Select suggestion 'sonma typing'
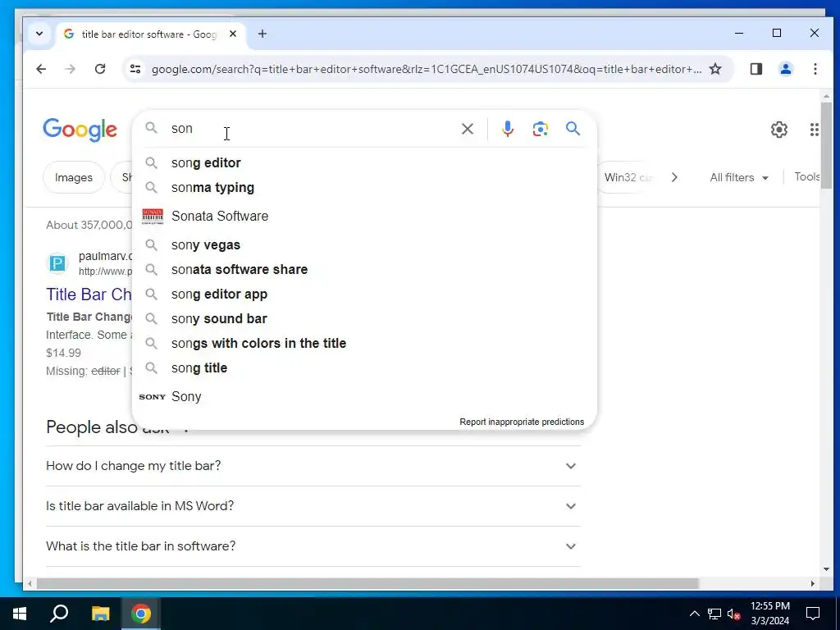This screenshot has width=840, height=630. coord(364,188)
